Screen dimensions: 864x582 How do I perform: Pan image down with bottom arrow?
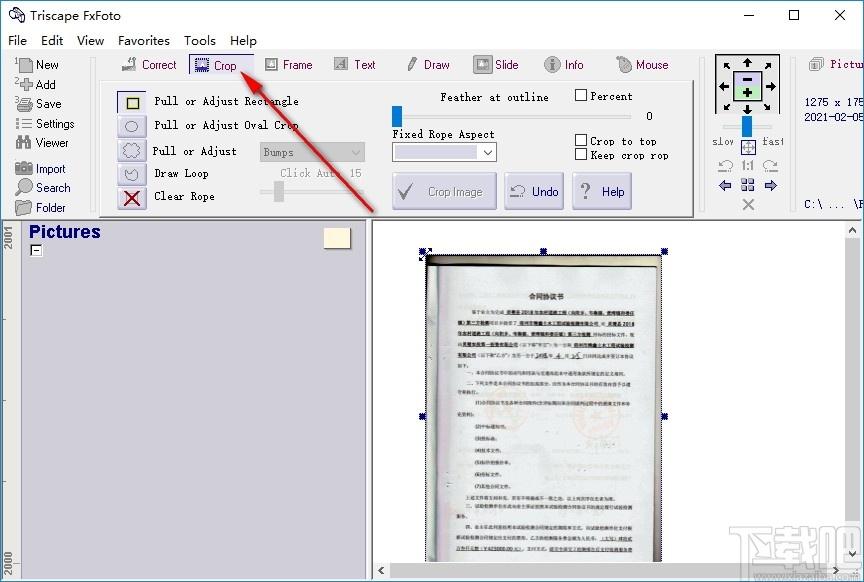coord(747,109)
